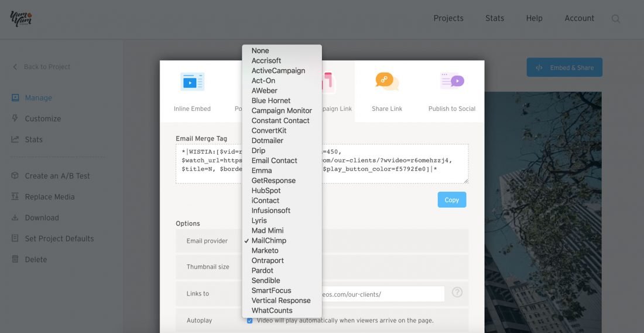The width and height of the screenshot is (644, 333).
Task: Switch to the Inline Embed tab
Action: [x=192, y=91]
